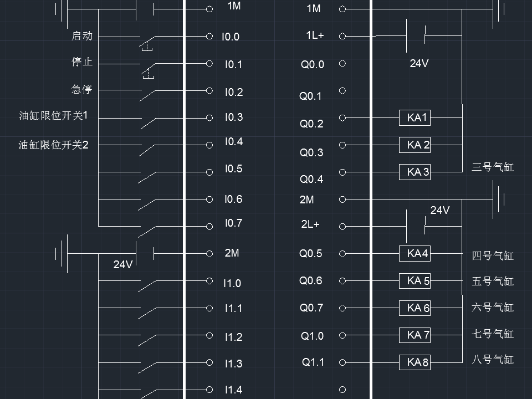532x399 pixels.
Task: Click the 2L+ terminal label
Action: (310, 224)
